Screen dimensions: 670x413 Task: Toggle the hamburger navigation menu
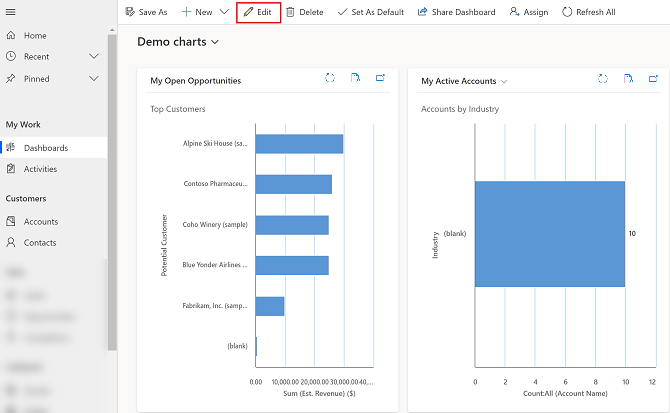coord(11,12)
